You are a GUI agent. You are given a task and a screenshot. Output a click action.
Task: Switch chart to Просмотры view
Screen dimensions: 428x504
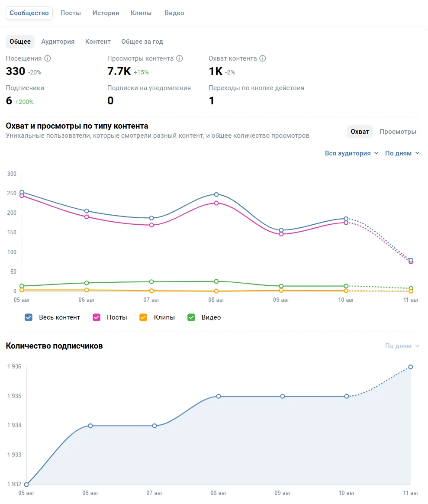(398, 132)
